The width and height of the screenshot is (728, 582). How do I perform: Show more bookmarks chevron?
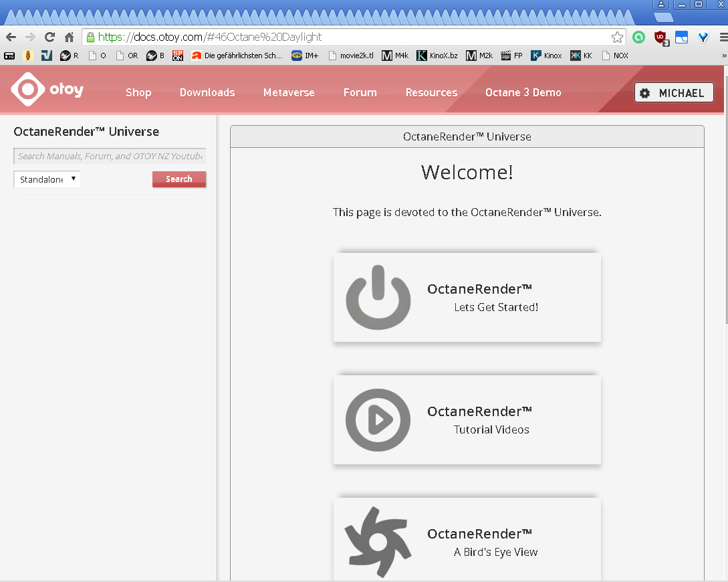[724, 56]
